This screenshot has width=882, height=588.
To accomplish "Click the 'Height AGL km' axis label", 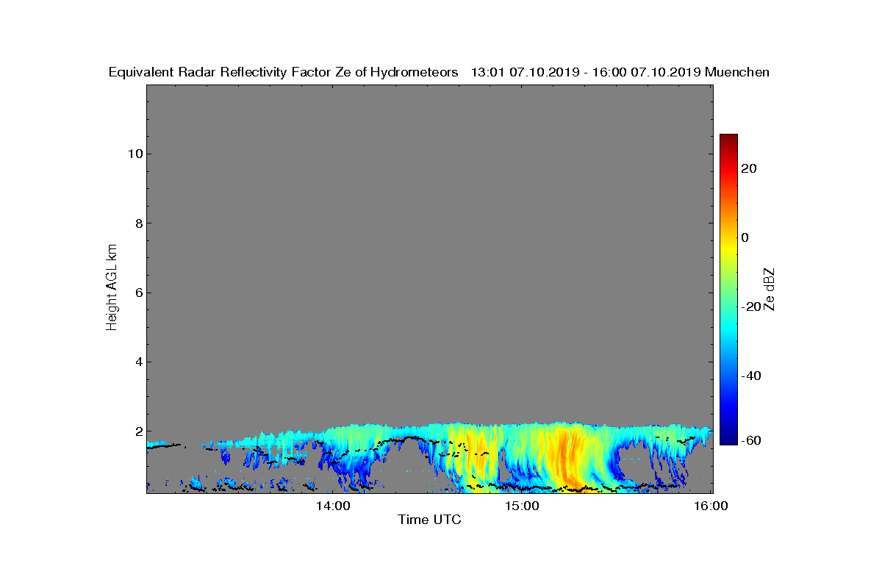I will click(x=112, y=287).
